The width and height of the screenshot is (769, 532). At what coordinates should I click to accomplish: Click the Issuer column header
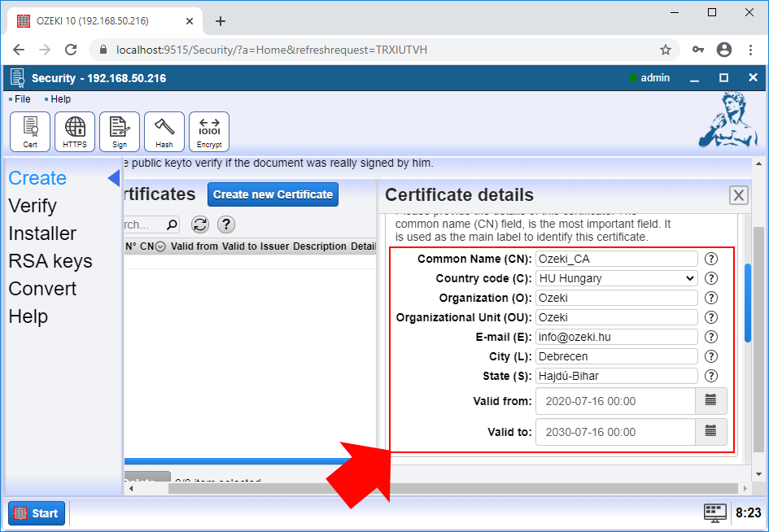(x=276, y=246)
